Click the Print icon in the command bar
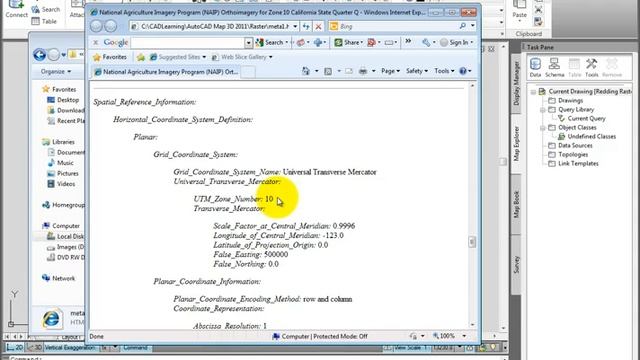This screenshot has width=640, height=360. click(x=363, y=71)
